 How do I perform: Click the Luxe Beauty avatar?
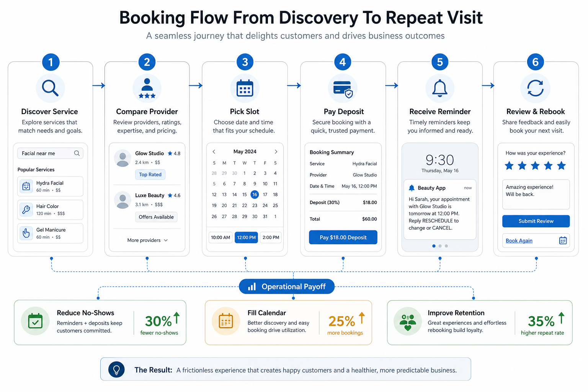[x=122, y=200]
